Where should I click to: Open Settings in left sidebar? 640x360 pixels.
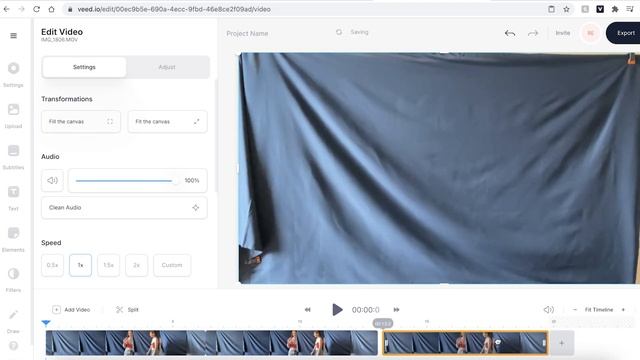(13, 74)
